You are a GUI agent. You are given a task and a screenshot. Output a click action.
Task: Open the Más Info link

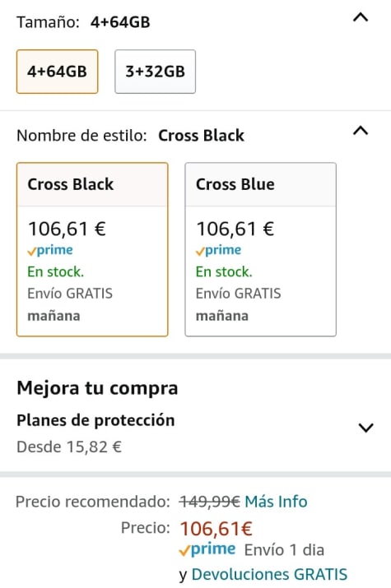[x=276, y=502]
